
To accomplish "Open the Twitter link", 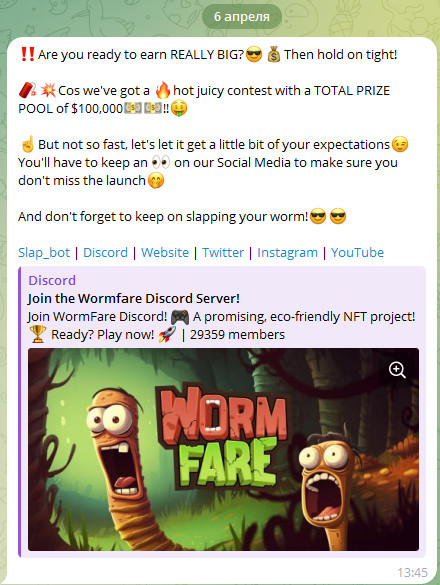I will point(223,253).
